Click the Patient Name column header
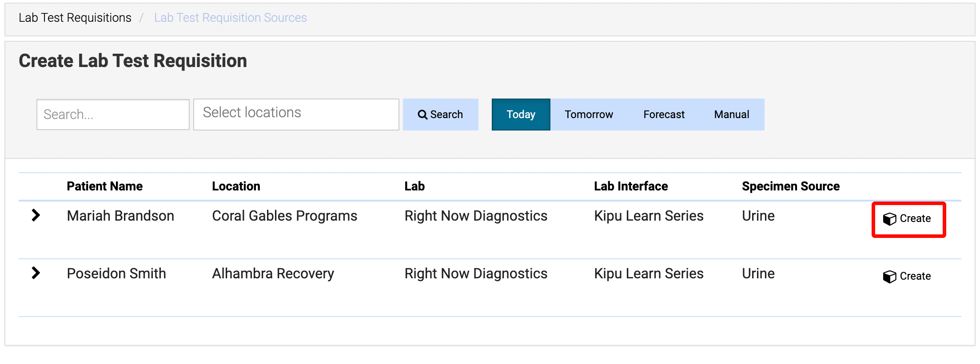Image resolution: width=980 pixels, height=364 pixels. [x=105, y=186]
